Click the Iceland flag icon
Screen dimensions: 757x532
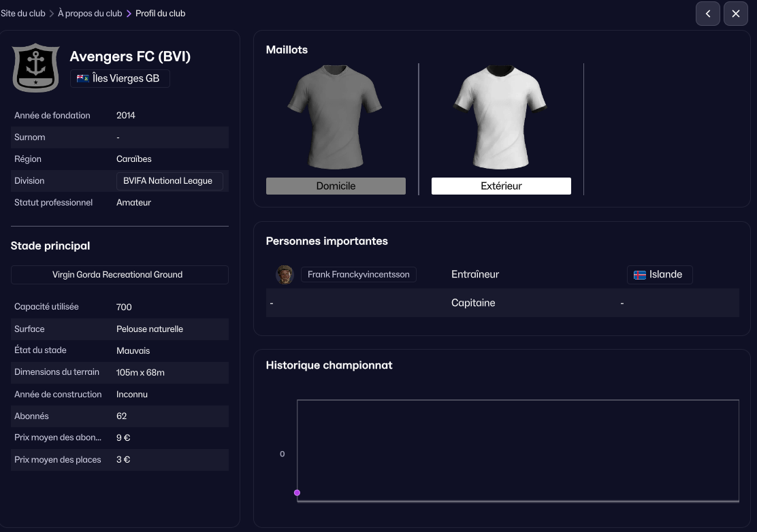tap(639, 275)
